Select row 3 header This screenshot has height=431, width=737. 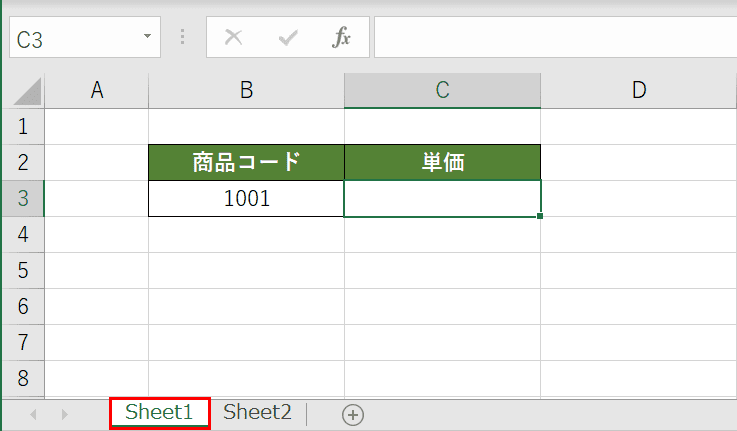[x=23, y=198]
